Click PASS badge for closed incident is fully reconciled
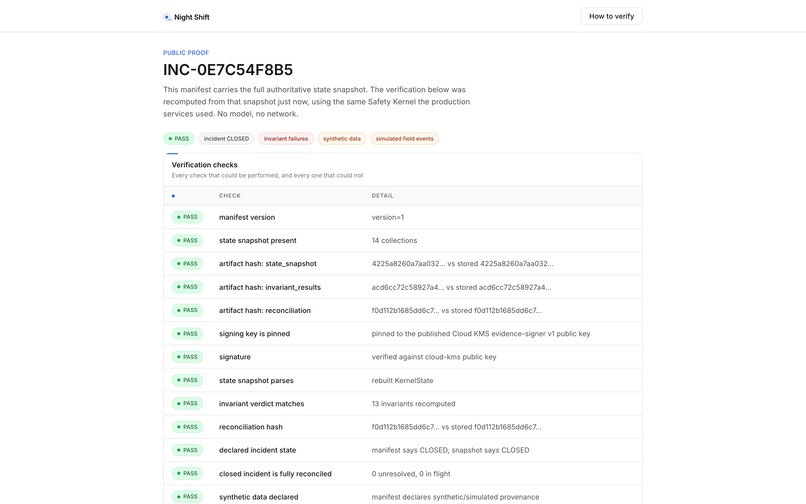Image resolution: width=806 pixels, height=504 pixels. [187, 473]
